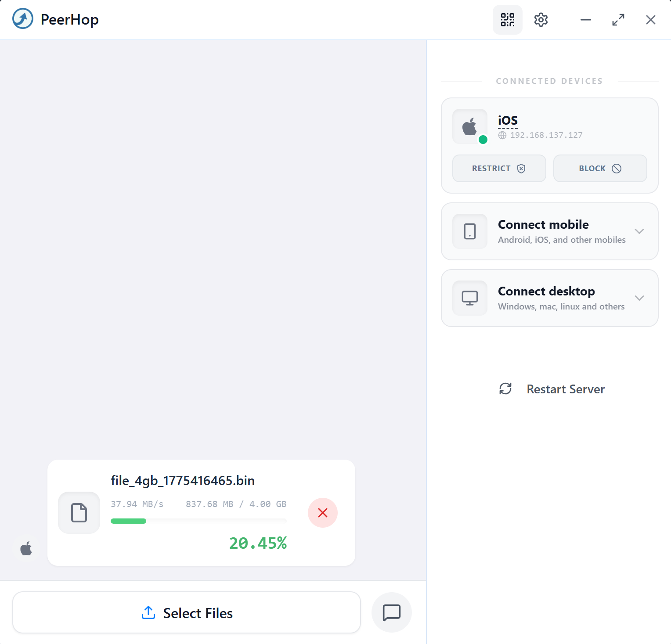This screenshot has height=644, width=671.
Task: Click the sender Apple icon near transfer card
Action: coord(26,549)
